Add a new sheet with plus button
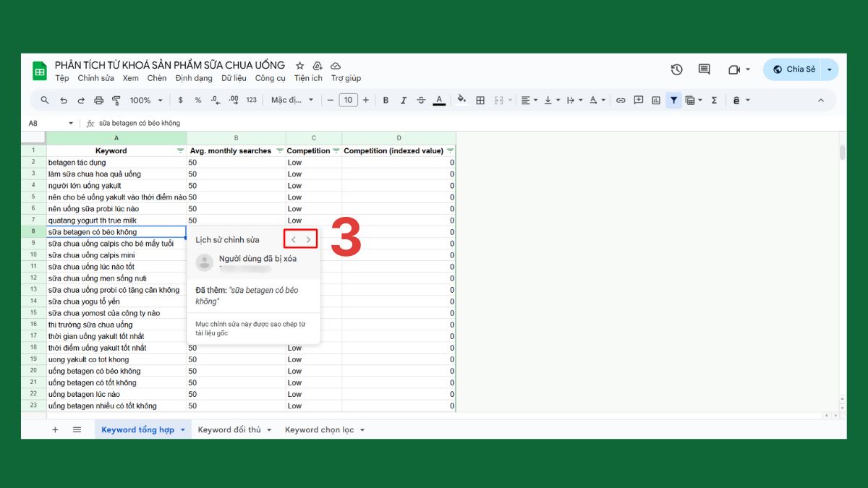The height and width of the screenshot is (488, 868). click(54, 429)
